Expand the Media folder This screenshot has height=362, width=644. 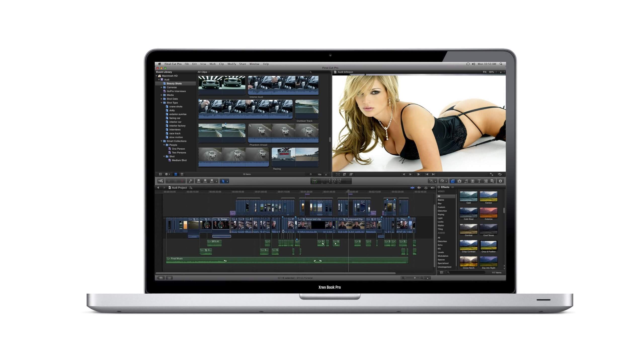pos(162,95)
